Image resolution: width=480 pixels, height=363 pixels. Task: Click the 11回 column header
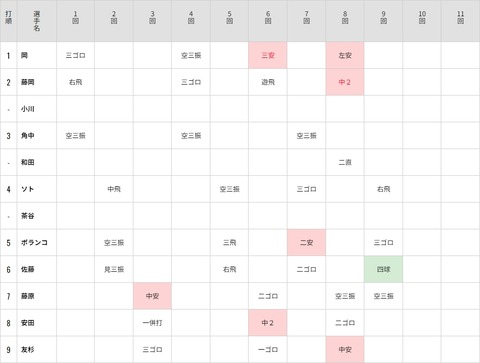tap(460, 17)
